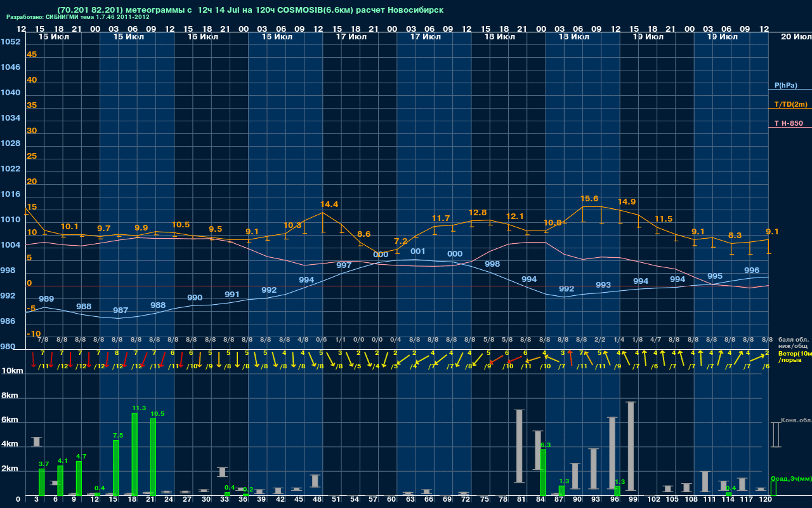Click the 1028 pressure axis label
The height and width of the screenshot is (508, 812).
11,144
